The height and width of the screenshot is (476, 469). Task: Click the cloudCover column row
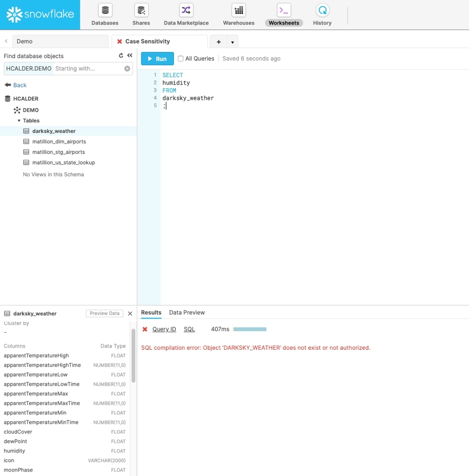(x=65, y=432)
